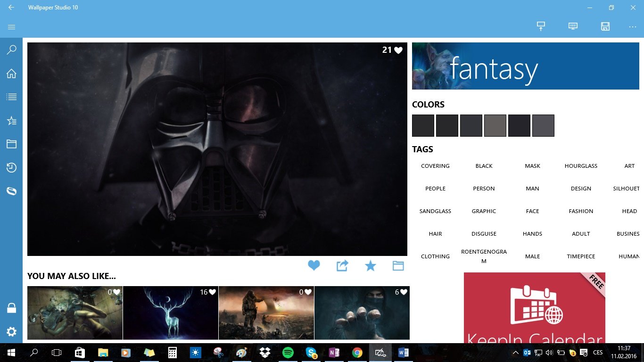Click the lock screen monitor icon in top bar

point(573,26)
